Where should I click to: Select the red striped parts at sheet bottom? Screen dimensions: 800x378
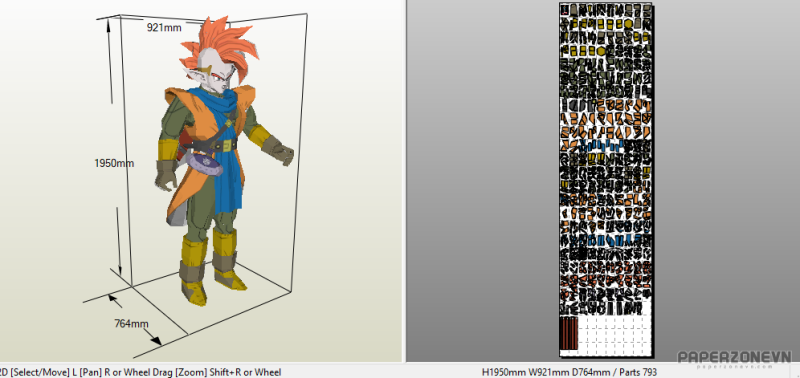tap(569, 333)
